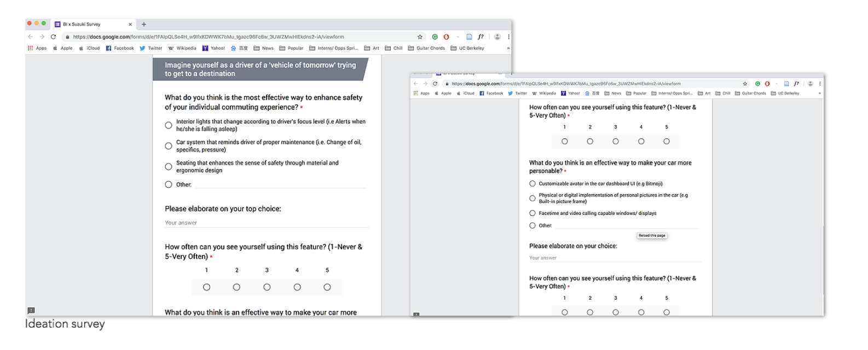The height and width of the screenshot is (350, 868).
Task: Open Chrome three-dot menu in right window
Action: 820,84
